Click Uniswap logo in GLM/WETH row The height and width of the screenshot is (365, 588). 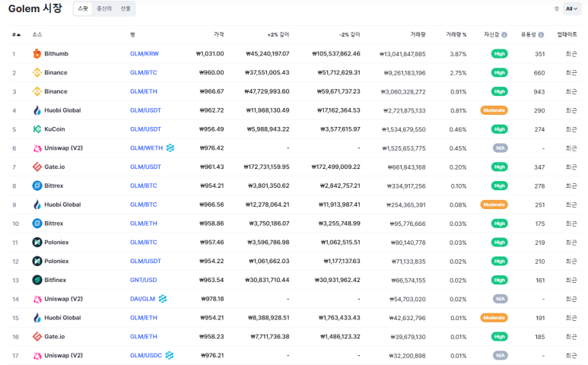click(x=37, y=148)
